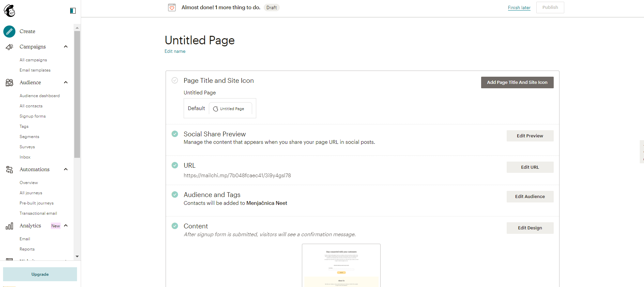Viewport: 644px width, 287px height.
Task: Collapse the Campaigns section chevron
Action: pos(66,47)
